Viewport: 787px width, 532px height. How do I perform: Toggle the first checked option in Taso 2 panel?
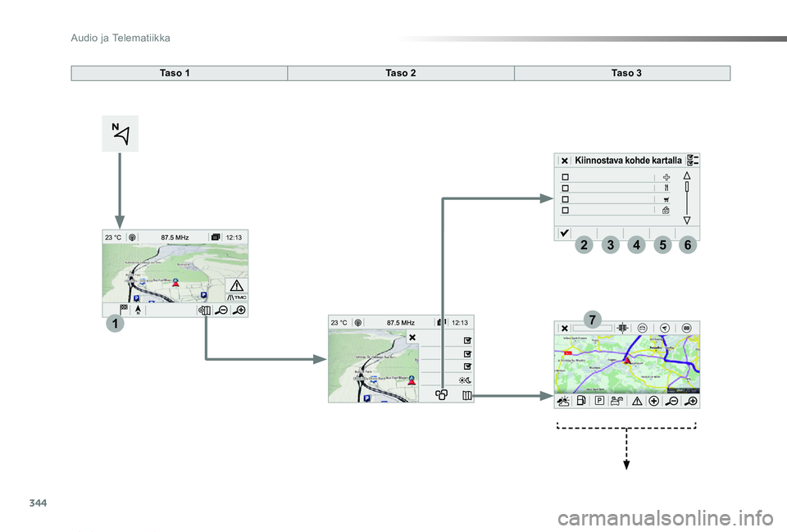[x=467, y=340]
